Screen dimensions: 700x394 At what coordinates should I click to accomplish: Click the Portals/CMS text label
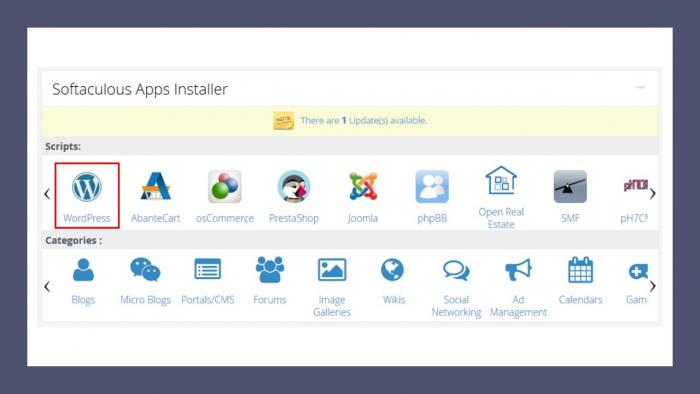208,300
